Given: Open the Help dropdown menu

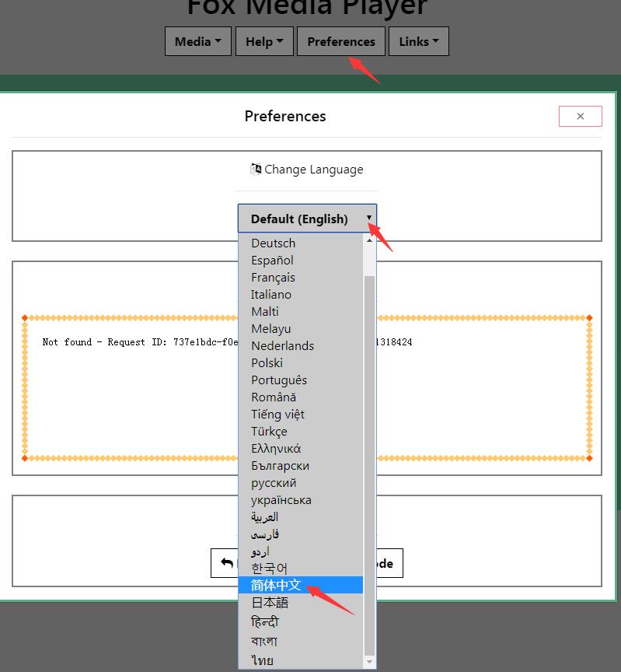Looking at the screenshot, I should (x=264, y=41).
